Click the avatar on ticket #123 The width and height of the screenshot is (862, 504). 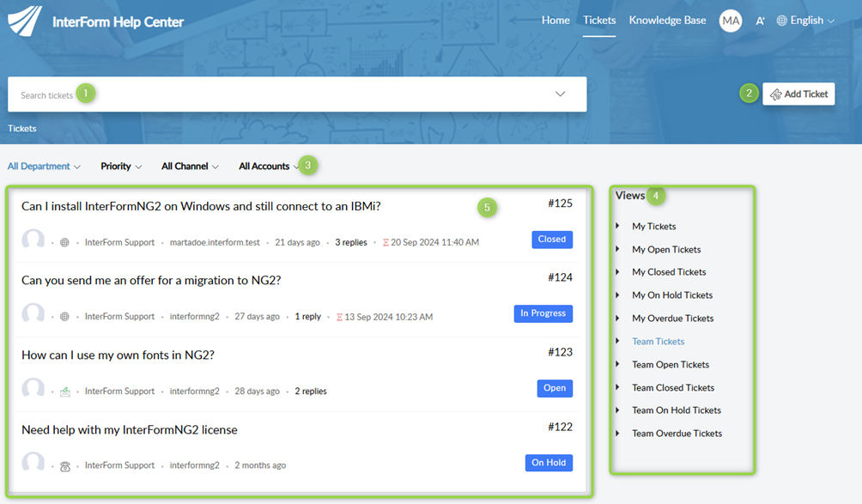[x=33, y=389]
